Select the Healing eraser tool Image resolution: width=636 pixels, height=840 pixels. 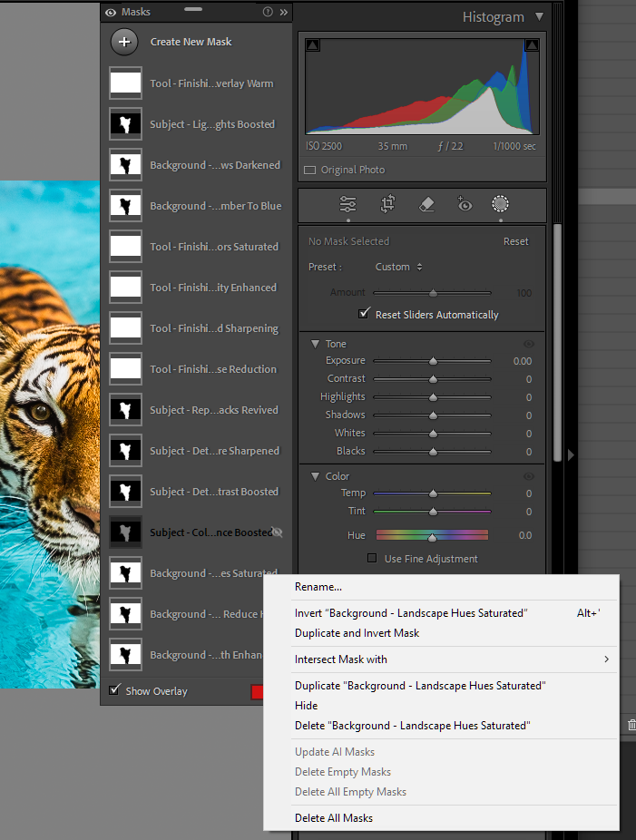click(427, 204)
